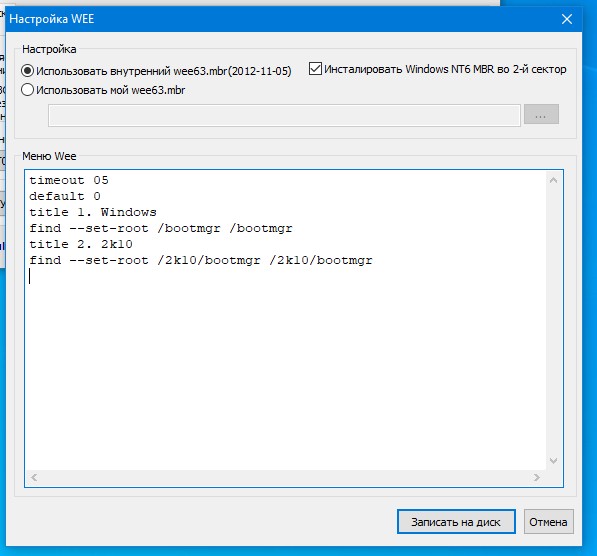Screen dimensions: 597x556
Task: Click the 'timeout 05' line
Action: pos(69,180)
